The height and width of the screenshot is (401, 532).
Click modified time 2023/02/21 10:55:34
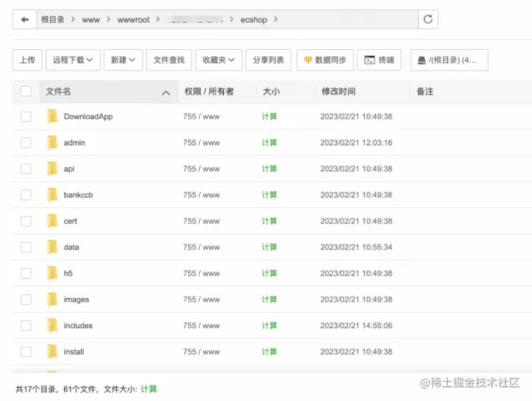click(356, 247)
